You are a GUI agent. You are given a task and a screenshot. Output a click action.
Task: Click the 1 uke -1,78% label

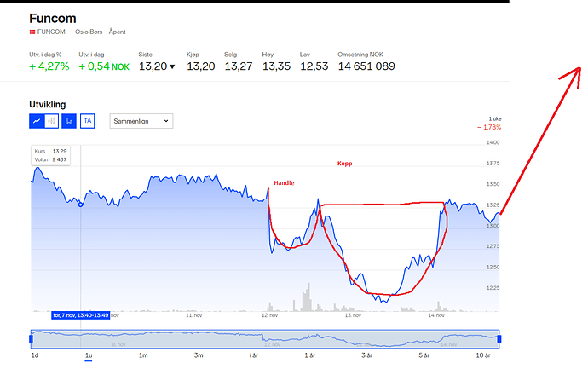[489, 124]
